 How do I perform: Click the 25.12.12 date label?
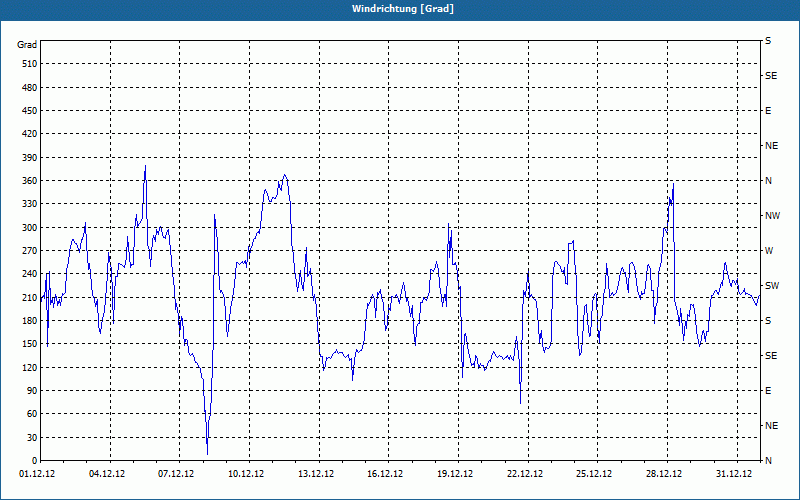coord(594,474)
